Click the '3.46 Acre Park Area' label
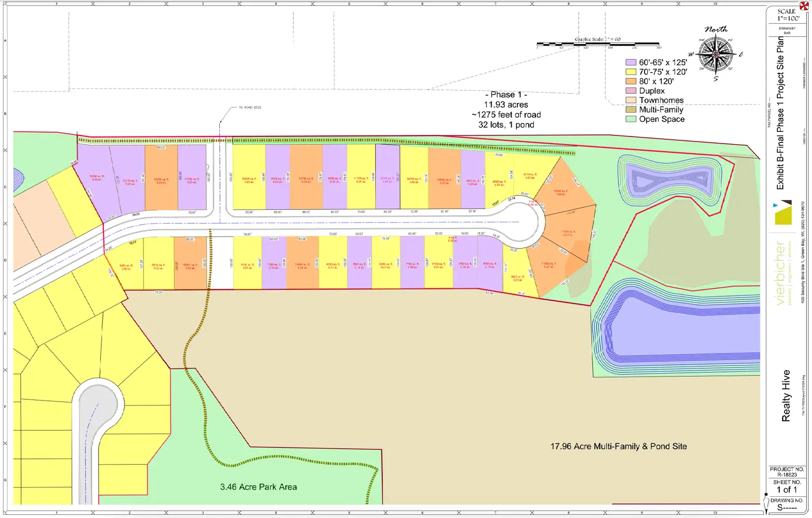The height and width of the screenshot is (518, 812). (258, 487)
